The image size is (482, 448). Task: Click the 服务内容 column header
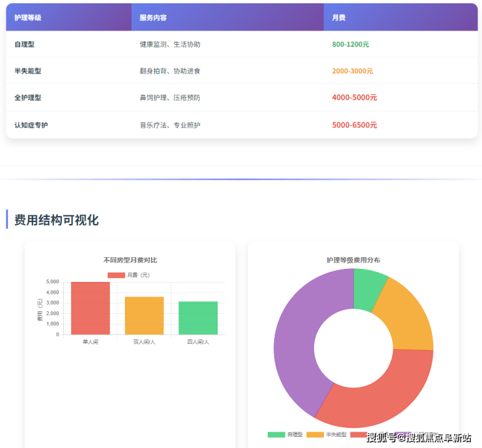click(x=153, y=18)
